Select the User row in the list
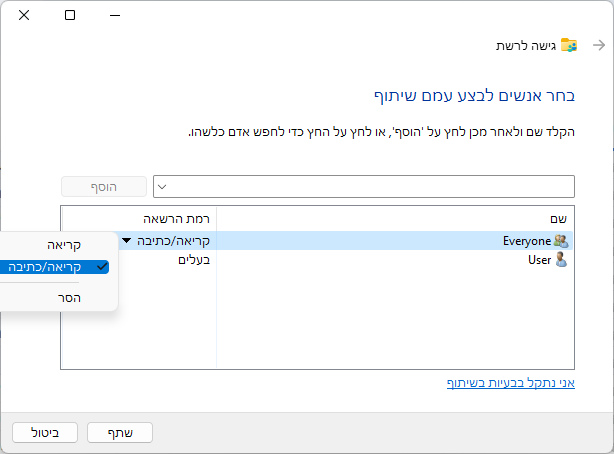Viewport: 614px width, 454px height. pos(395,260)
